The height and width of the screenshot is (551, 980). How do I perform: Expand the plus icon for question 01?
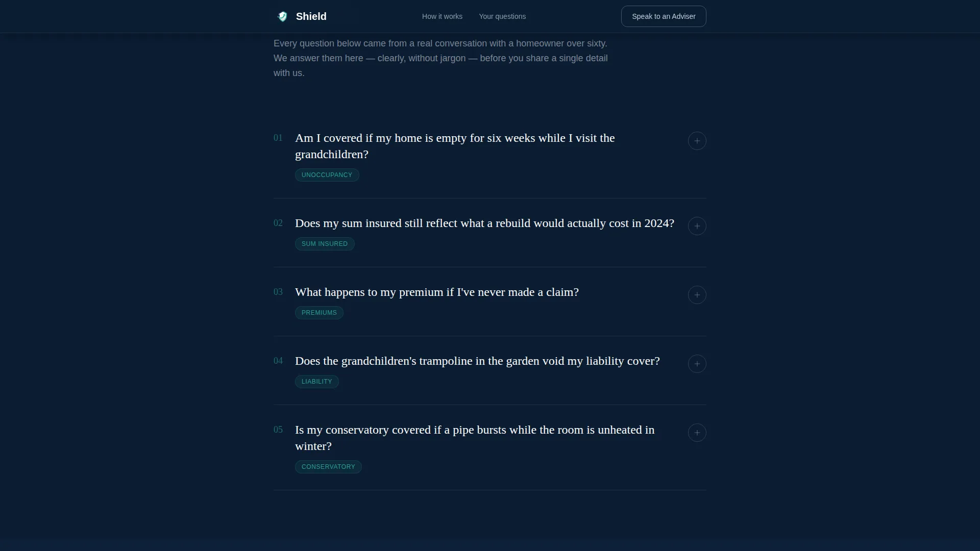[x=697, y=141]
